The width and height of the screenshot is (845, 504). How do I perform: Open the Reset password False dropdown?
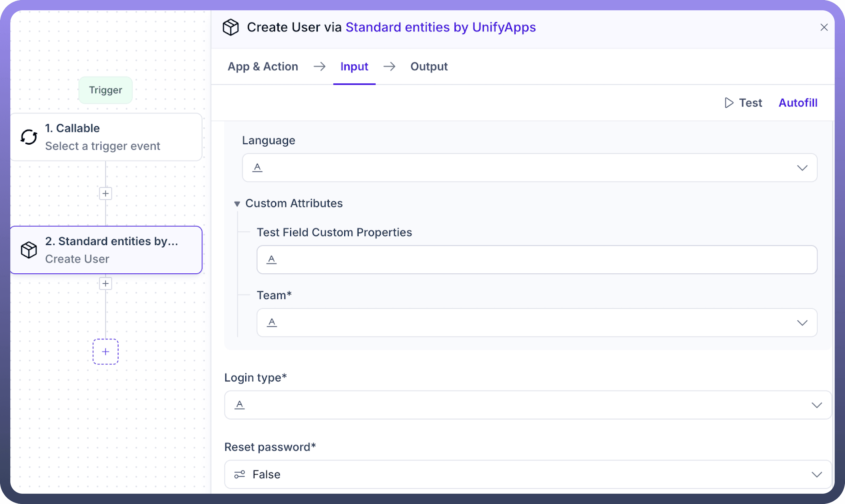(816, 474)
